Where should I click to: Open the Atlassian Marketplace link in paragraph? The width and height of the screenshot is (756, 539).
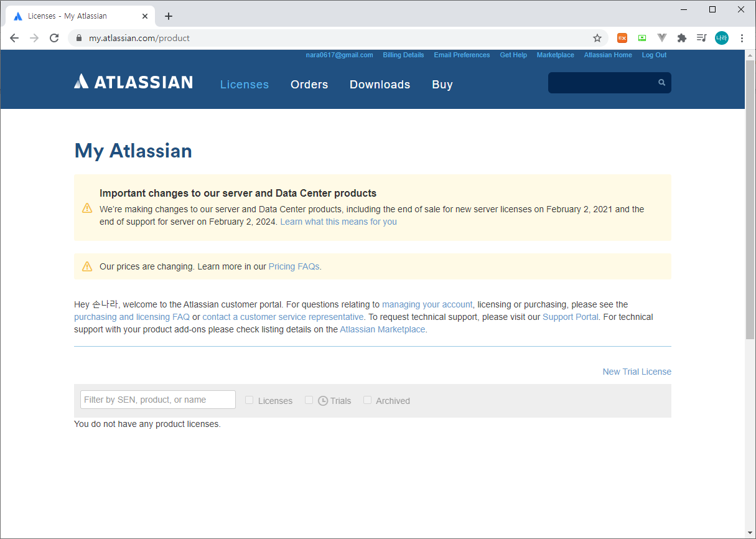383,329
